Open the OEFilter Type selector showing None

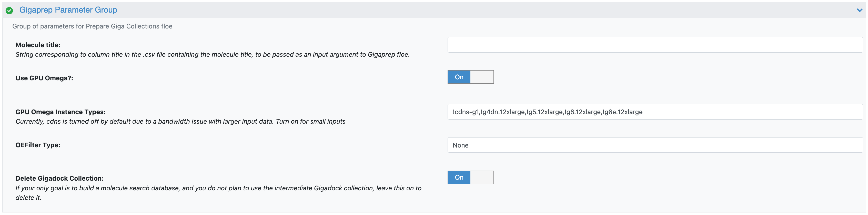(x=654, y=145)
